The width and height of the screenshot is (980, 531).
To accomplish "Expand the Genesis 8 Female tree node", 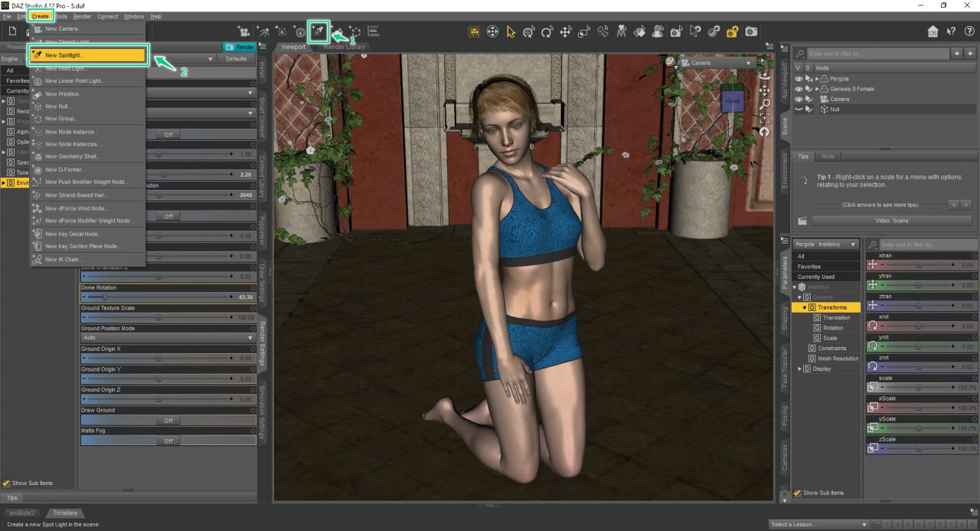I will click(817, 89).
